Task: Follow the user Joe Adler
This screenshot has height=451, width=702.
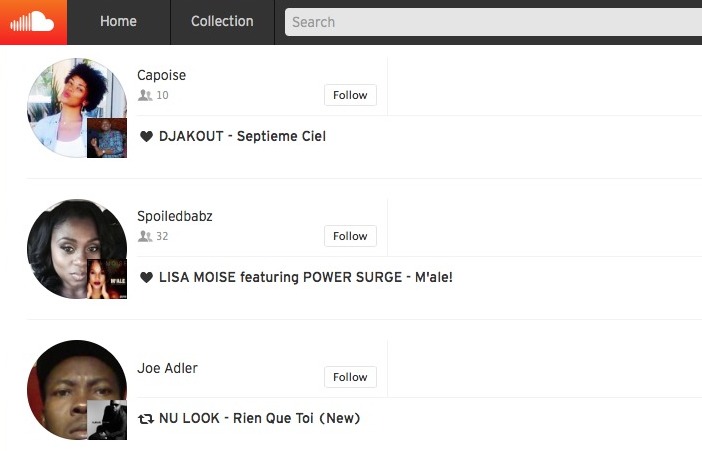Action: pos(350,377)
